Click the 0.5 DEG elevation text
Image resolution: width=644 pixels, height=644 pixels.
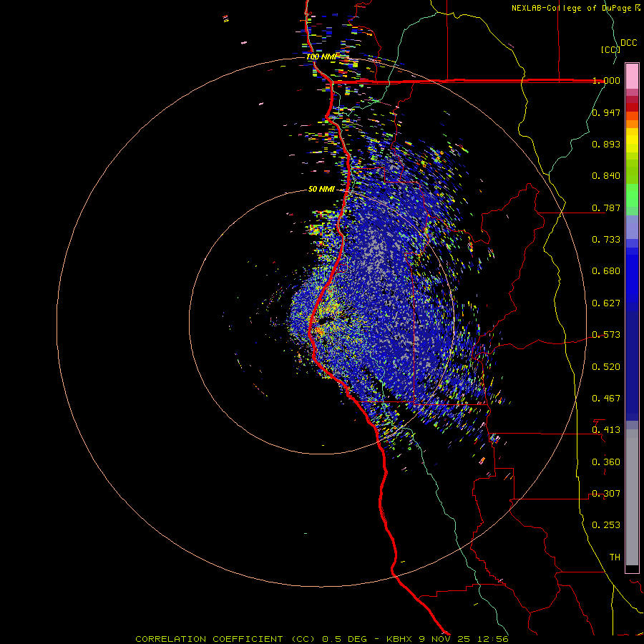(x=346, y=639)
